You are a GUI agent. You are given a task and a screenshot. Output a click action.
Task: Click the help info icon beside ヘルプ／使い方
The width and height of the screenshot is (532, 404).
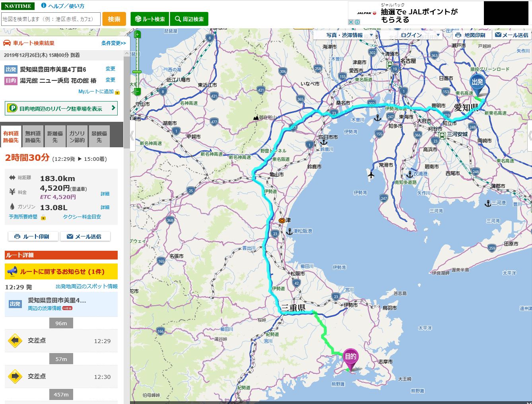coord(44,6)
